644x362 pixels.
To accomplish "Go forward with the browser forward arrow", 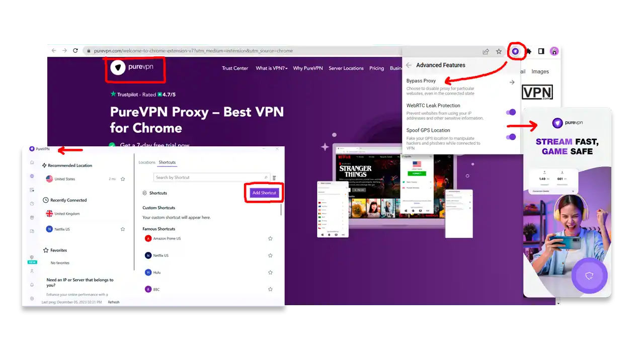I will 64,50.
